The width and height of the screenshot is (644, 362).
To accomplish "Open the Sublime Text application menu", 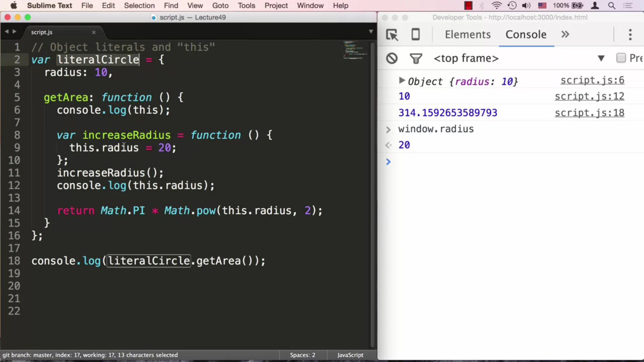I will click(x=50, y=6).
